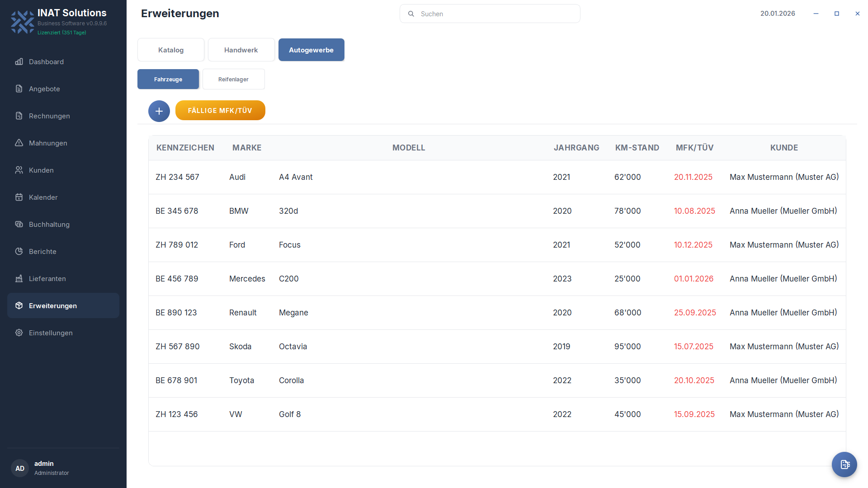Sort table by KM-STAND column header

coord(637,148)
